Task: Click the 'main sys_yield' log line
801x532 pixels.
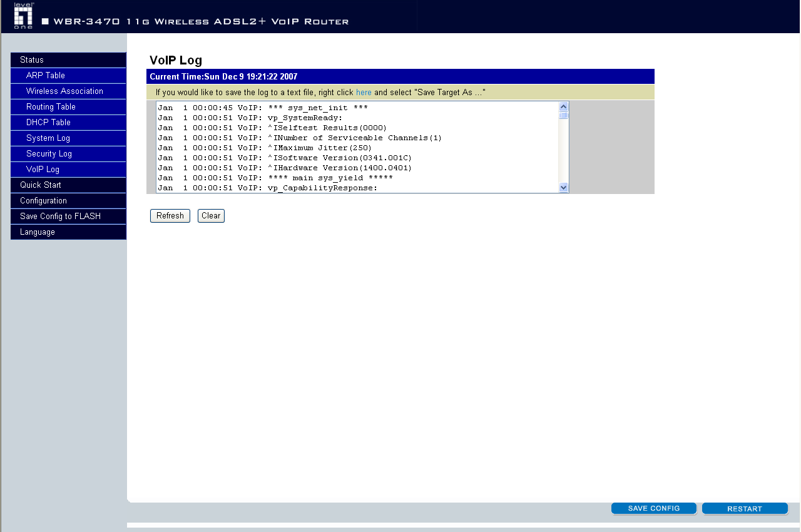Action: (x=275, y=178)
